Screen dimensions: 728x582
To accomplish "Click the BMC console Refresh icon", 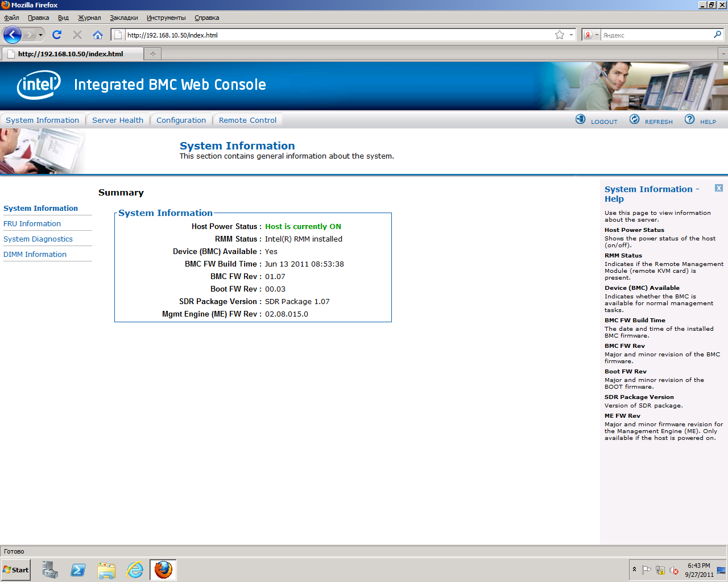I will (x=634, y=119).
